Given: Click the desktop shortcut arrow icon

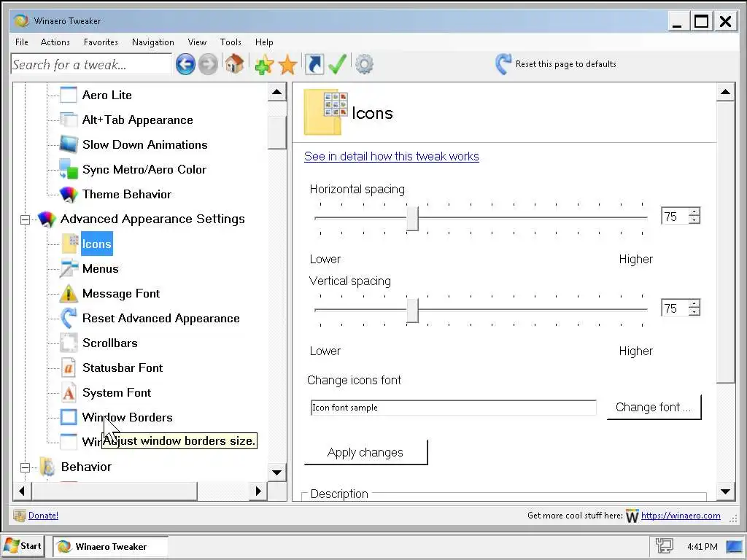Looking at the screenshot, I should point(314,64).
